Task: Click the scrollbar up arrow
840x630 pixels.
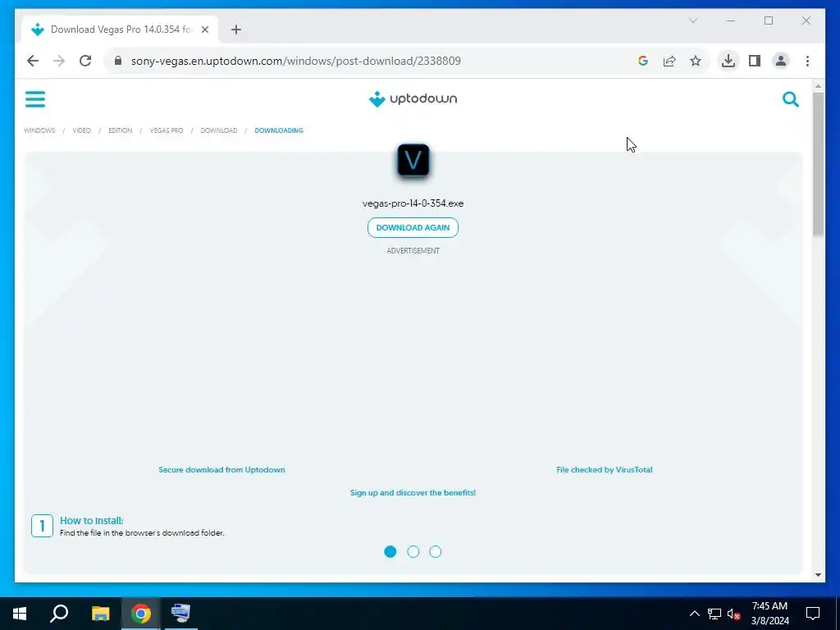Action: coord(818,85)
